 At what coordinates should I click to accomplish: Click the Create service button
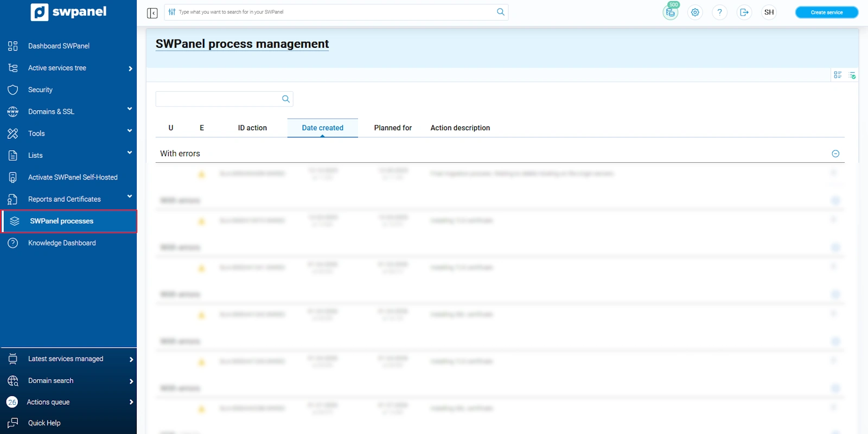coord(826,12)
